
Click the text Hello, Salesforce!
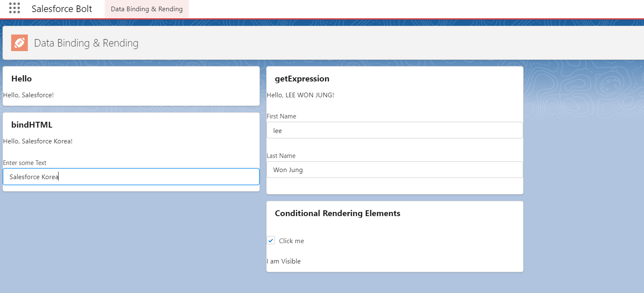pyautogui.click(x=28, y=95)
